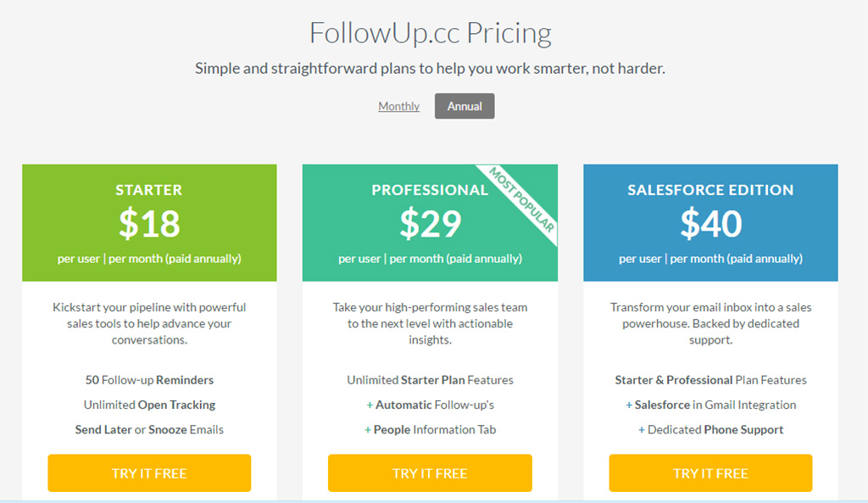Screen dimensions: 868x503
Task: Click the People Information Tab feature
Action: 430,429
